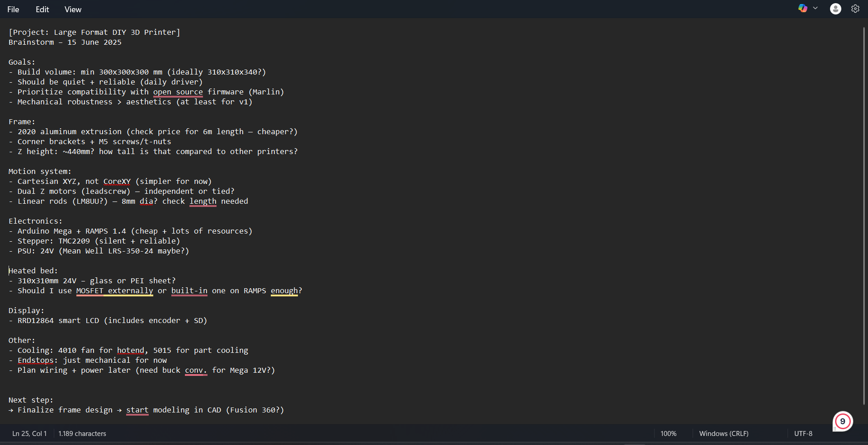
Task: Place cursor on the "Goals:" heading line
Action: pyautogui.click(x=22, y=62)
